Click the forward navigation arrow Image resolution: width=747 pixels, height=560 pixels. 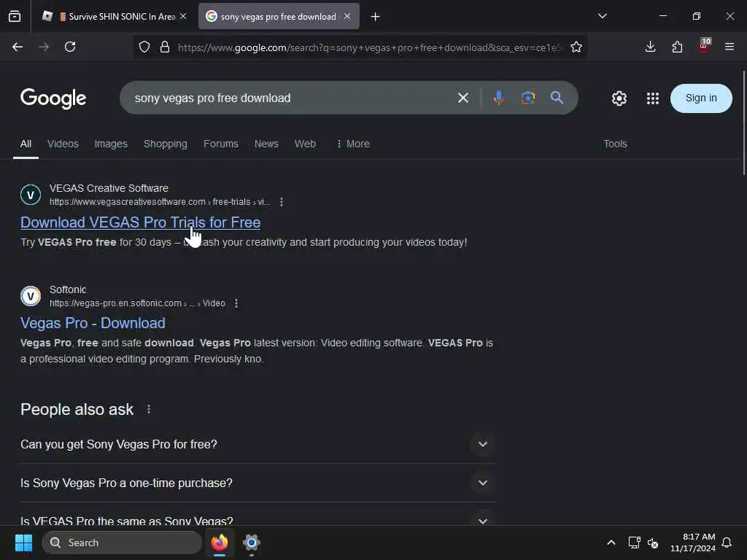[43, 47]
